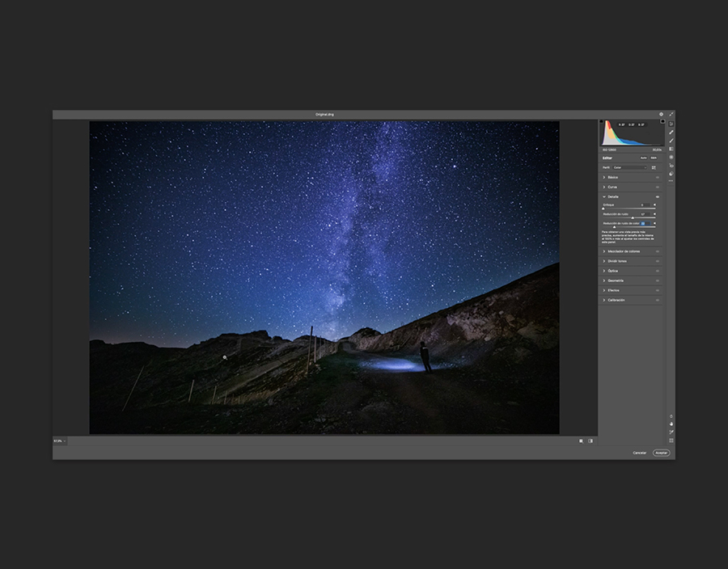Expand Reducción de ruido options triangle

(654, 214)
